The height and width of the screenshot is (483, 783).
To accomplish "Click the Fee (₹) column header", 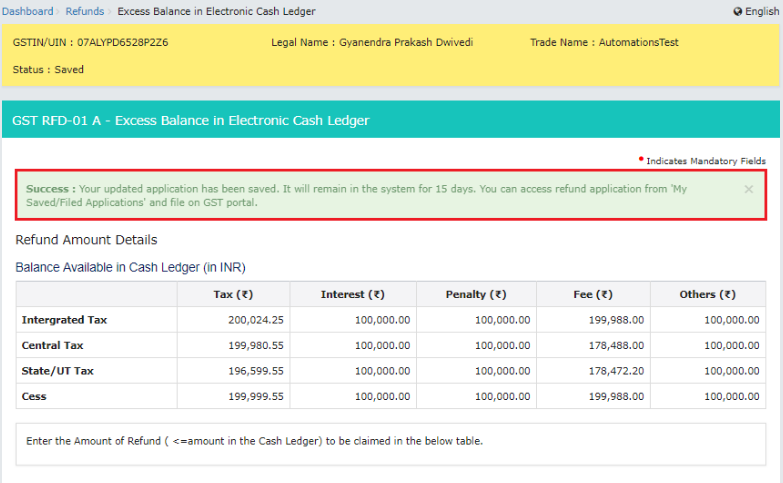I will [593, 294].
